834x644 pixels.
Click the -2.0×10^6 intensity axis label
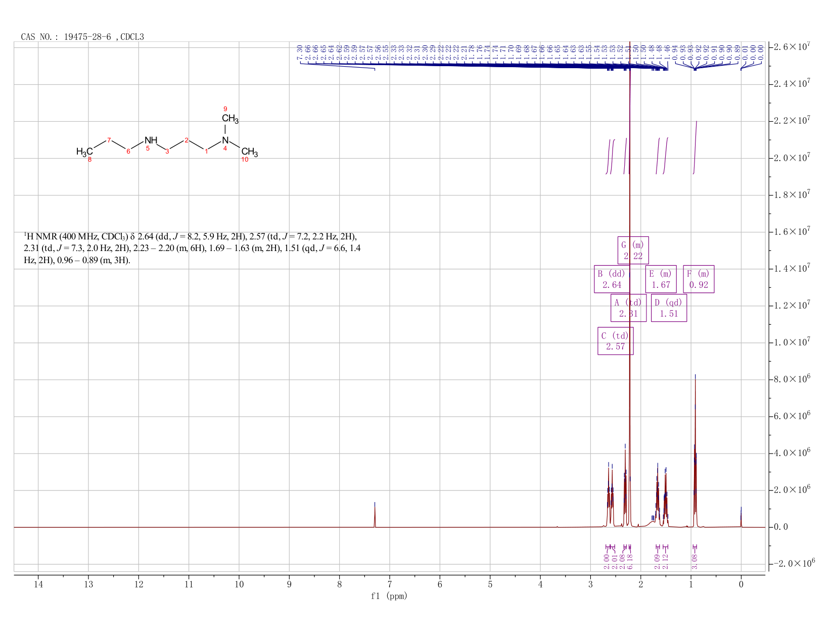(794, 564)
